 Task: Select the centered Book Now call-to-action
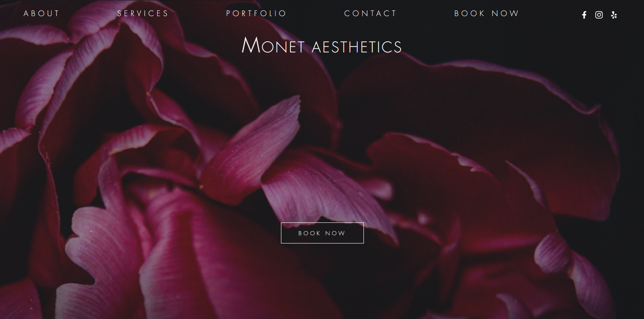pyautogui.click(x=322, y=233)
